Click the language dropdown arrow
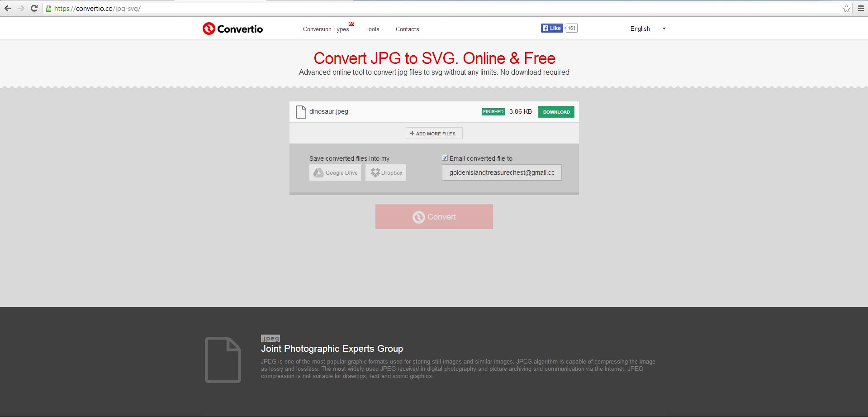 tap(664, 29)
